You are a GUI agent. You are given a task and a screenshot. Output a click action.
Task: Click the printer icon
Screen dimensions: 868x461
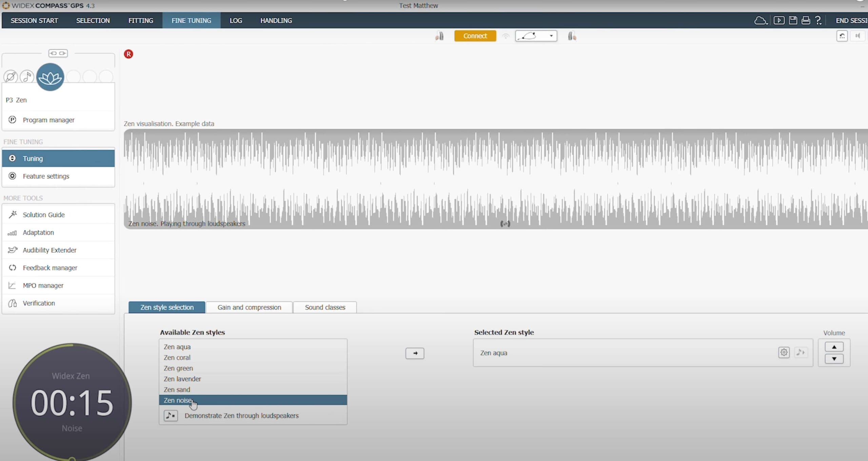coord(806,21)
